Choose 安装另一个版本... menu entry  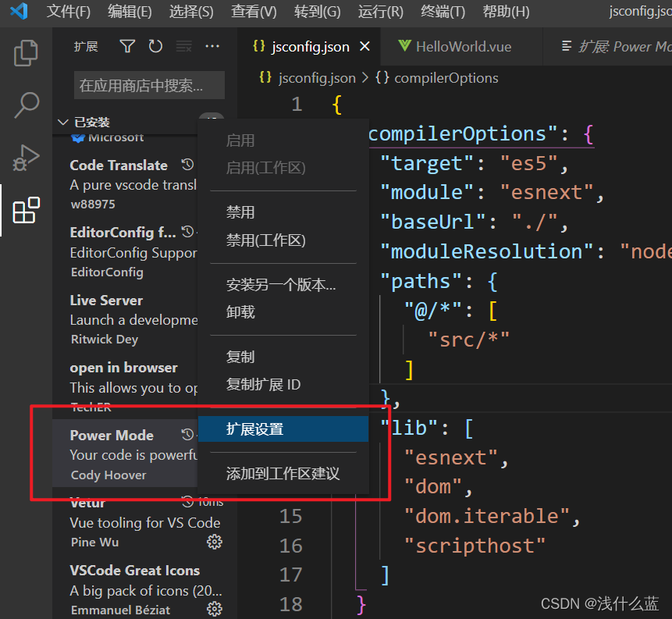pos(283,285)
